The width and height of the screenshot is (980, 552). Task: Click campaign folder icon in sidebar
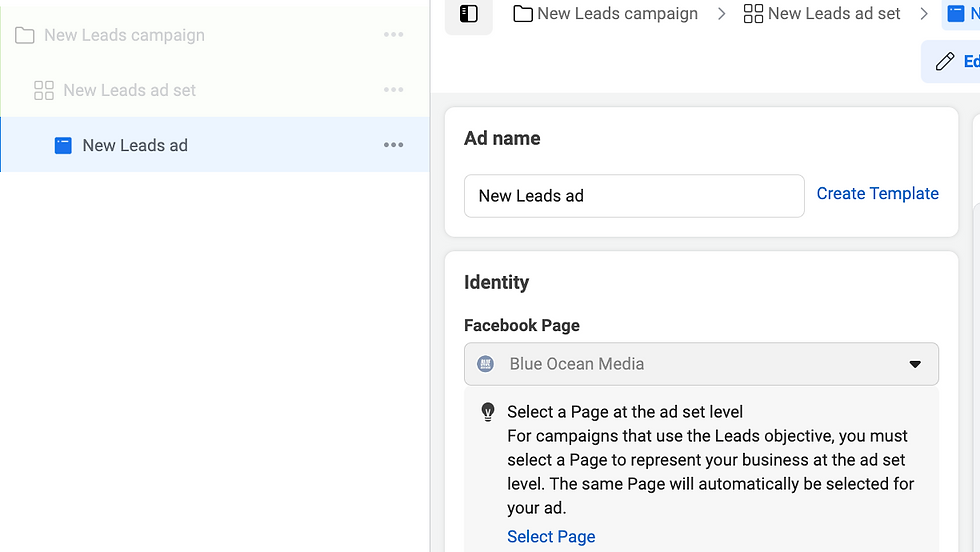click(x=24, y=35)
